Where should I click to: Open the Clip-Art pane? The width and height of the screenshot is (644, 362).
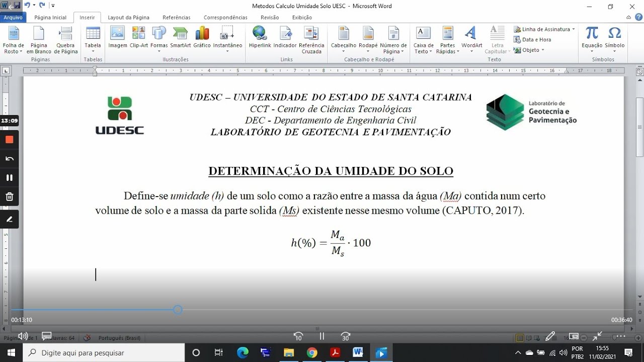coord(139,38)
